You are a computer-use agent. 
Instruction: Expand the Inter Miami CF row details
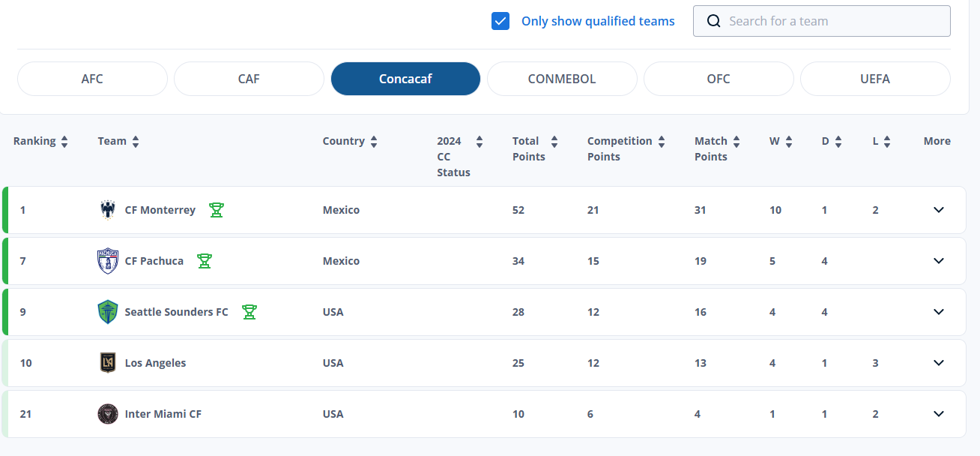coord(939,414)
